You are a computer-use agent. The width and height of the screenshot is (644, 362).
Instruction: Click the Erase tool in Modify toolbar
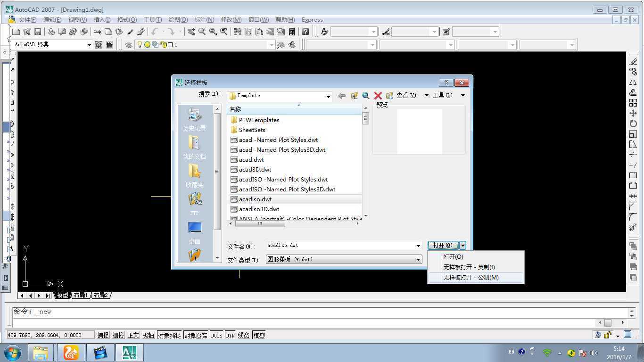[633, 61]
